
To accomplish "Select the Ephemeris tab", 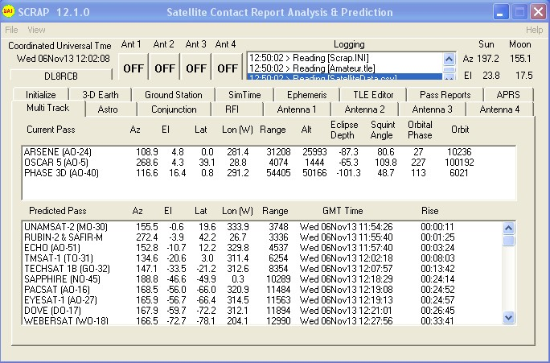I will pos(307,95).
